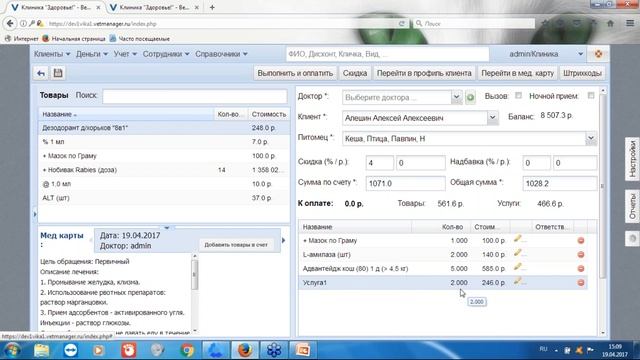
Task: Open admin/Клиника user dropdown
Action: [580, 54]
